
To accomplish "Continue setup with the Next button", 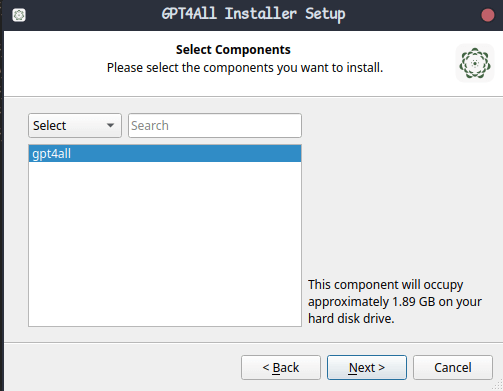I will pyautogui.click(x=367, y=367).
